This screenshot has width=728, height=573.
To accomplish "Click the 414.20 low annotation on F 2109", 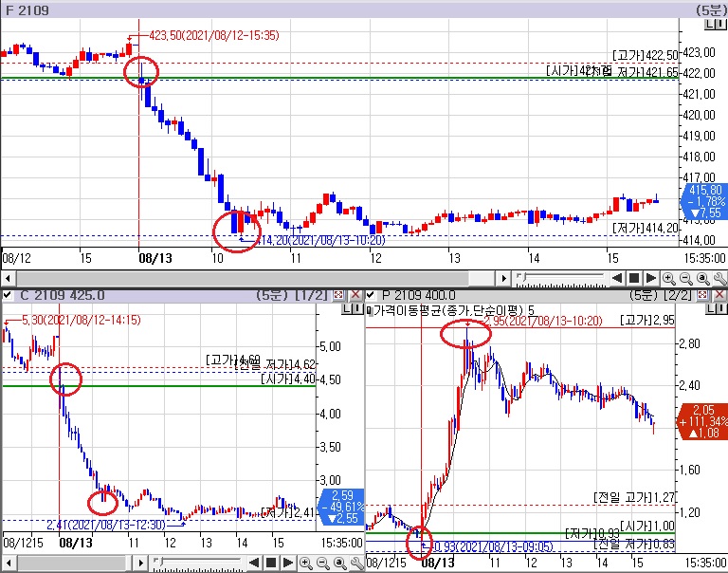I will pos(320,240).
